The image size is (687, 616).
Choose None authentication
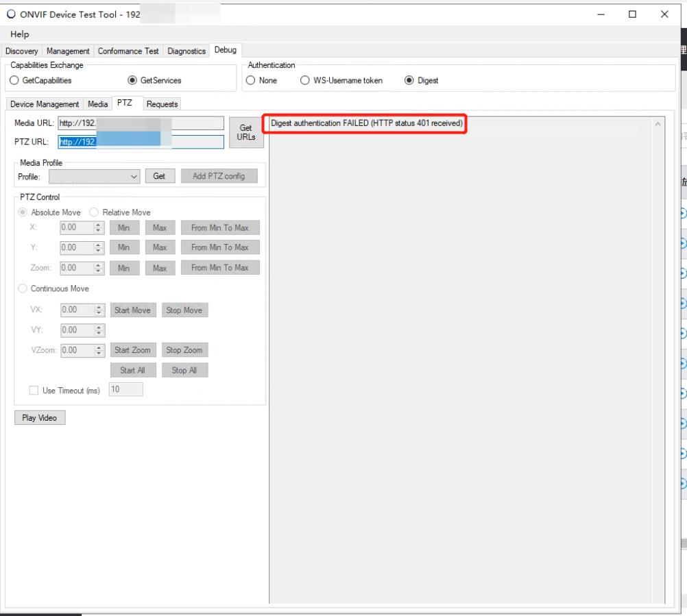(262, 81)
